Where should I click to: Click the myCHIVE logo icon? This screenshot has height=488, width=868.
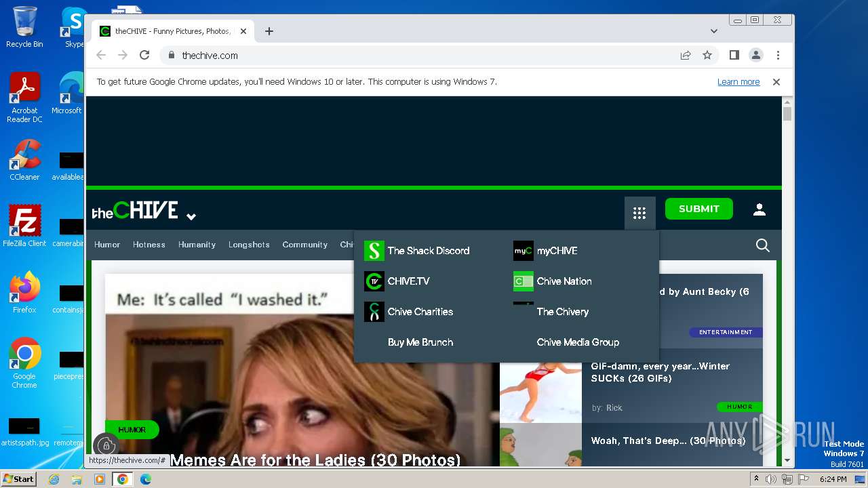coord(524,251)
